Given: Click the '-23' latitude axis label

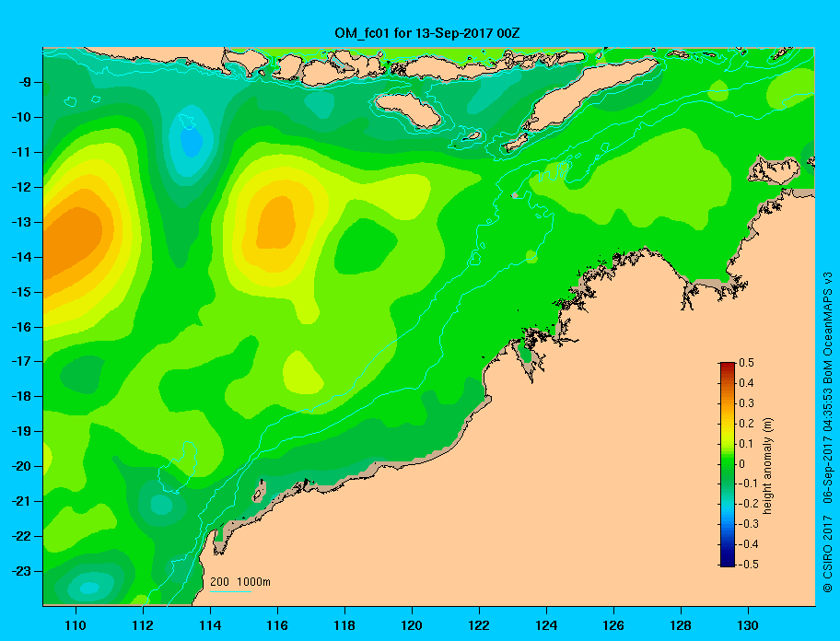Looking at the screenshot, I should tap(21, 571).
